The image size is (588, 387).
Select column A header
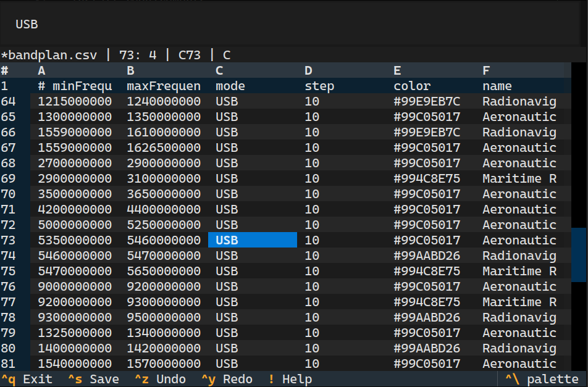tap(42, 70)
